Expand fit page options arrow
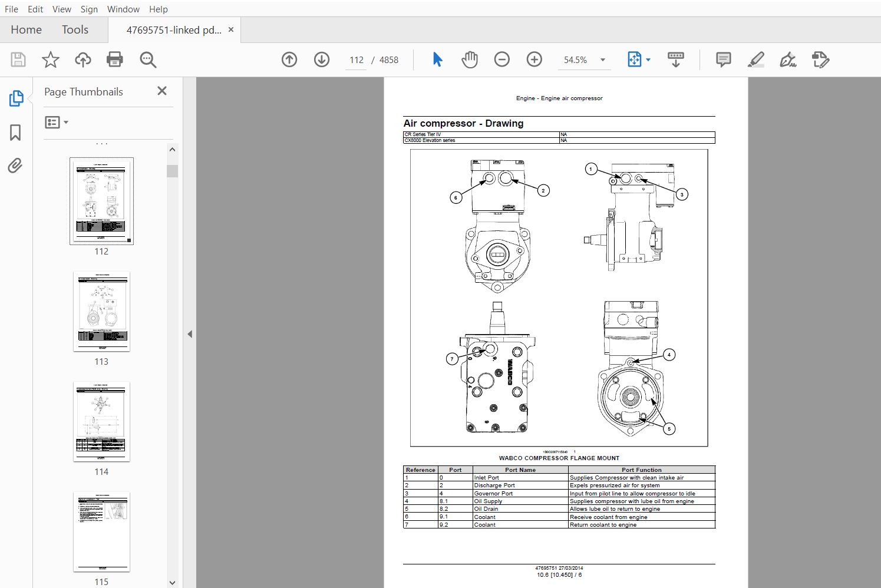The height and width of the screenshot is (588, 881). [x=648, y=60]
